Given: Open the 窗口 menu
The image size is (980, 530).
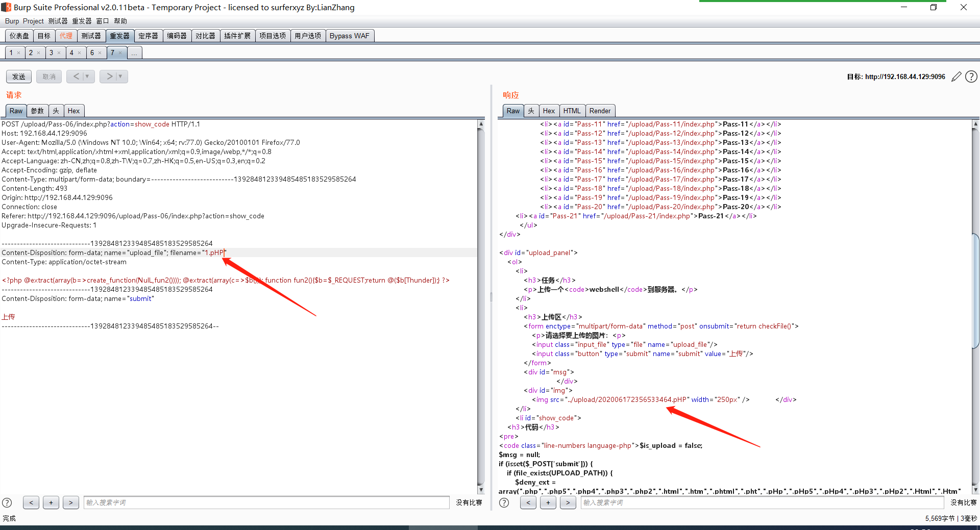Looking at the screenshot, I should point(103,21).
